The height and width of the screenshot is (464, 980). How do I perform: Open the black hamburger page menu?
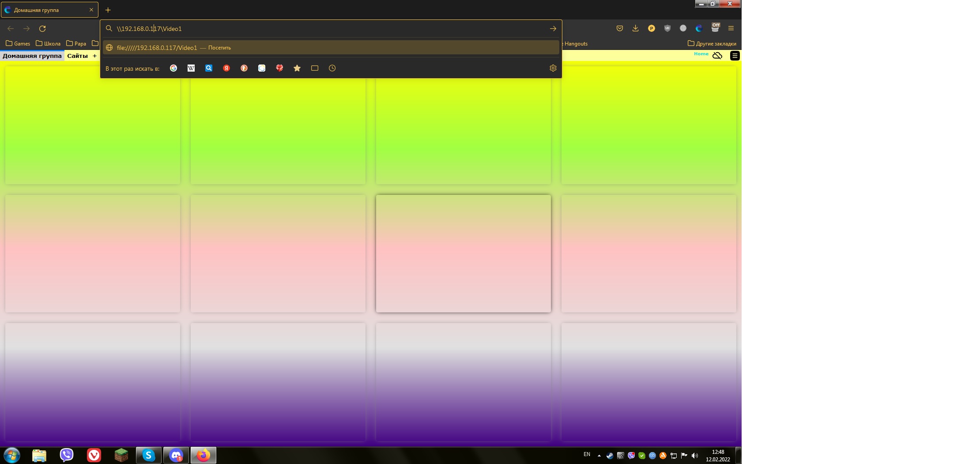click(x=735, y=56)
